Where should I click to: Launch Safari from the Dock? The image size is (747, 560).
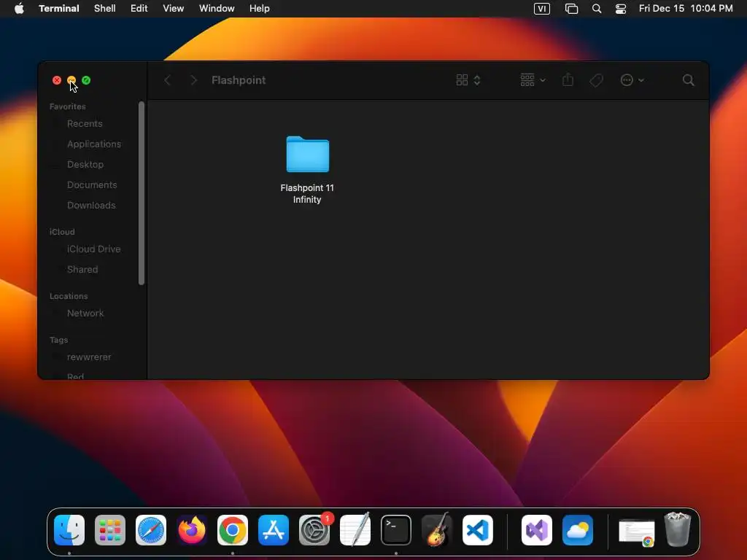coord(151,530)
